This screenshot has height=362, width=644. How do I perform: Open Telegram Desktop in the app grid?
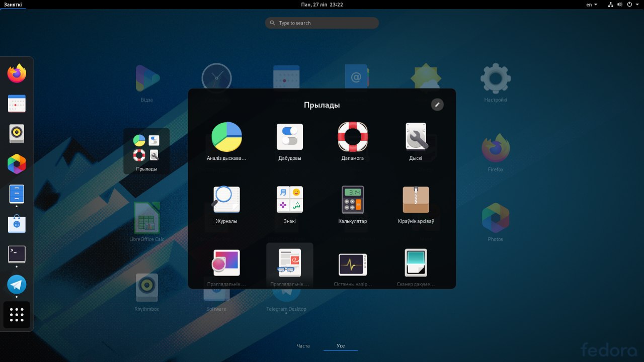(286, 301)
